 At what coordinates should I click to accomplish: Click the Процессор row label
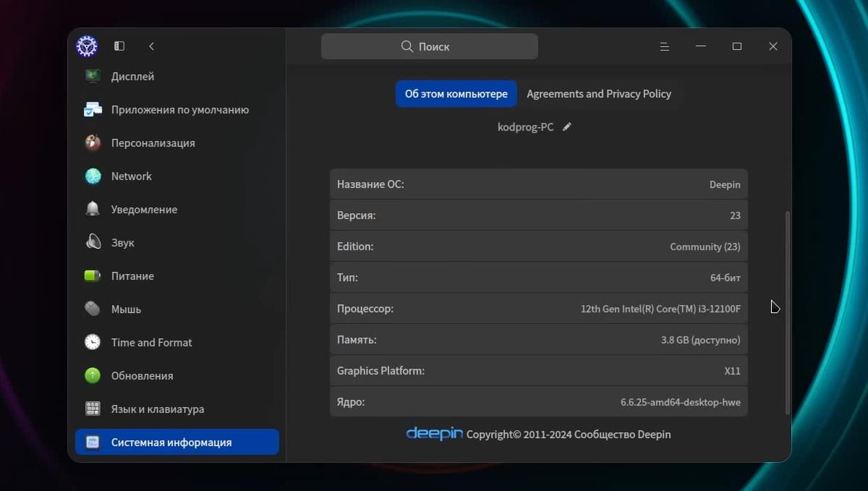pyautogui.click(x=365, y=308)
